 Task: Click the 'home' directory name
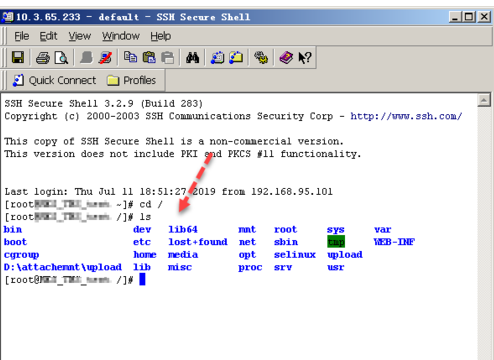click(145, 255)
